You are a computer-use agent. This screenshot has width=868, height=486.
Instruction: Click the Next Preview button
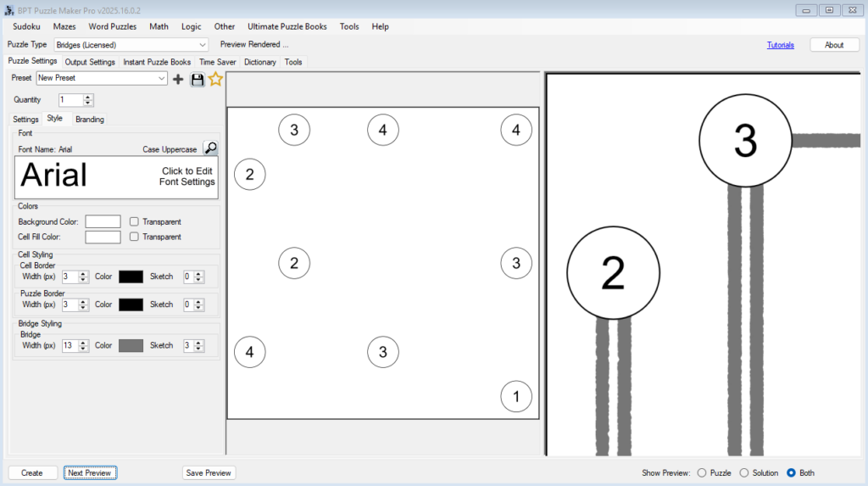tap(90, 472)
